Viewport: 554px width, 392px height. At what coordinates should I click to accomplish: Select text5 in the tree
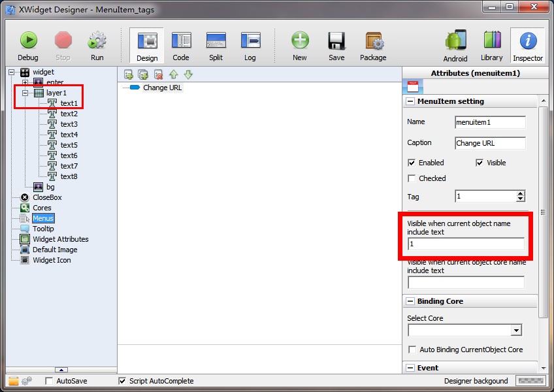click(69, 145)
